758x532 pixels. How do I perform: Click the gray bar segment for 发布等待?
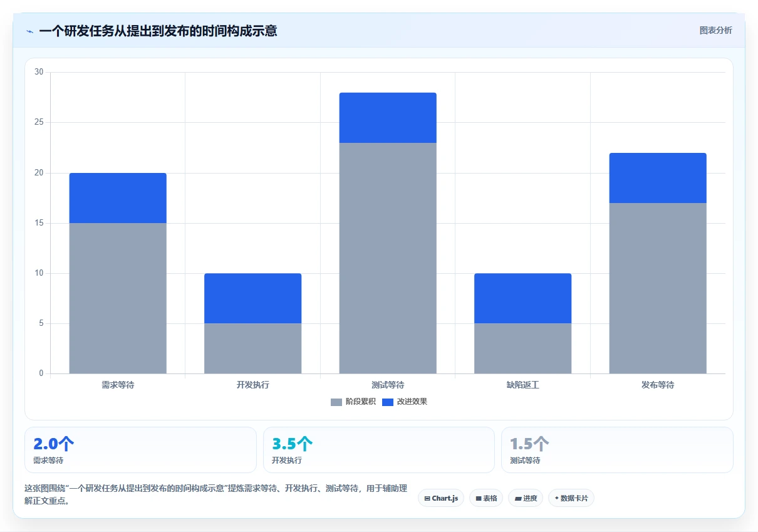pyautogui.click(x=658, y=288)
